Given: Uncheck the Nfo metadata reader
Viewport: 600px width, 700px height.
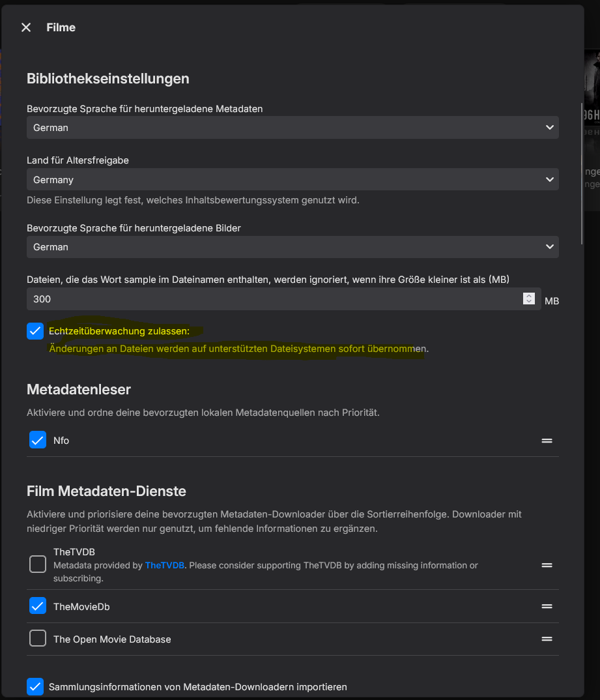Looking at the screenshot, I should (38, 440).
